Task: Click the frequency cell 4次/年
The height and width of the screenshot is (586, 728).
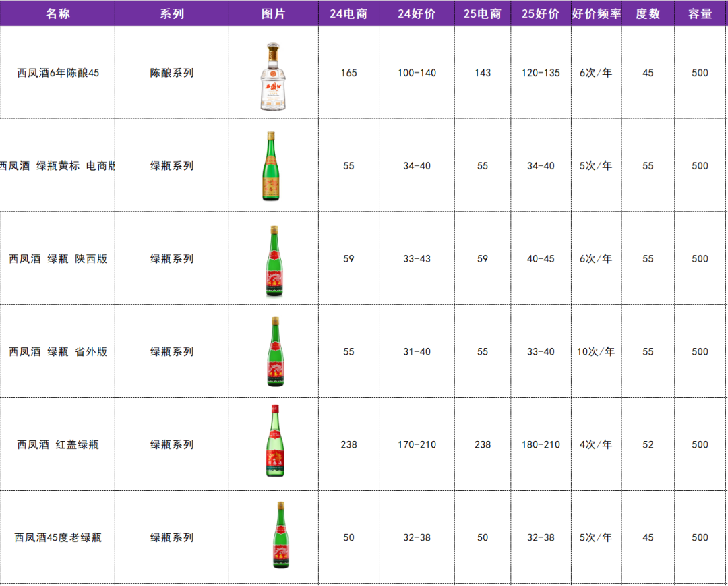Action: (x=596, y=444)
